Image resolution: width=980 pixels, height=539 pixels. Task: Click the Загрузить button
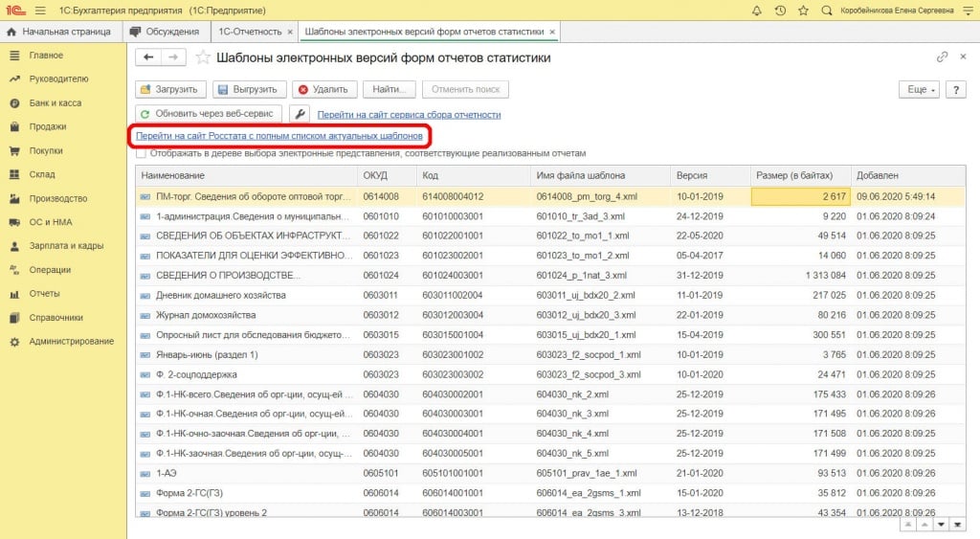coord(169,89)
